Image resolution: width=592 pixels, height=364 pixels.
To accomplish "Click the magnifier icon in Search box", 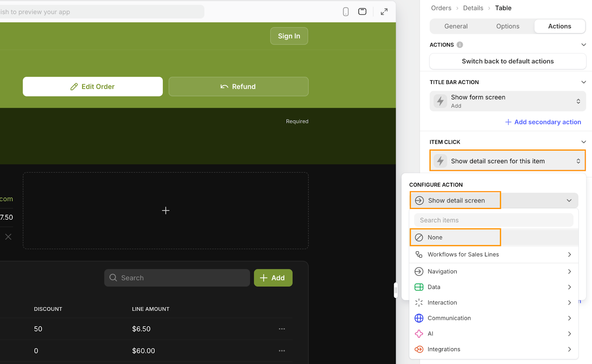I will click(113, 278).
